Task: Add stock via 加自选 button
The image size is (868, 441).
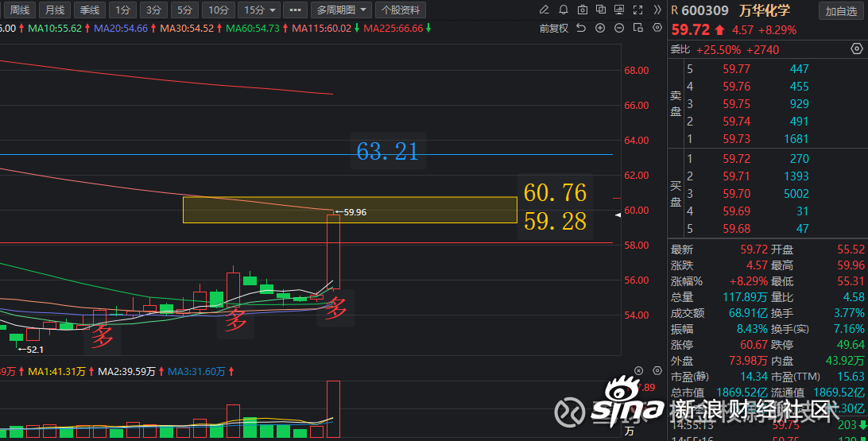Action: [x=840, y=11]
